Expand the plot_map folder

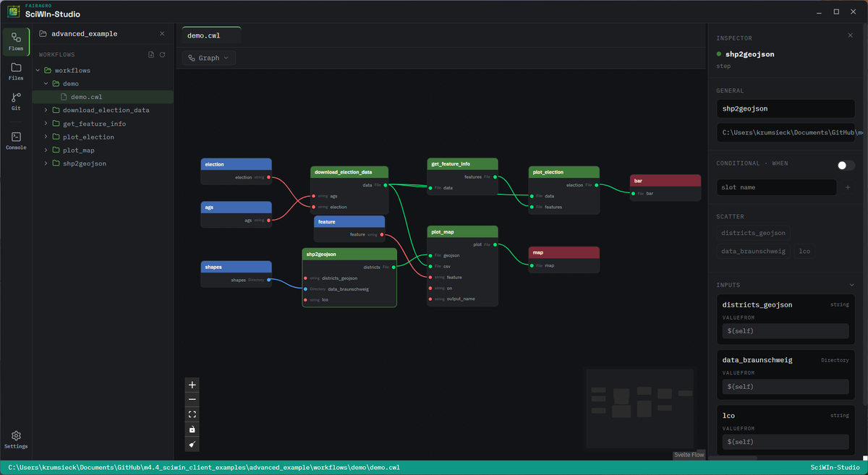tap(46, 150)
